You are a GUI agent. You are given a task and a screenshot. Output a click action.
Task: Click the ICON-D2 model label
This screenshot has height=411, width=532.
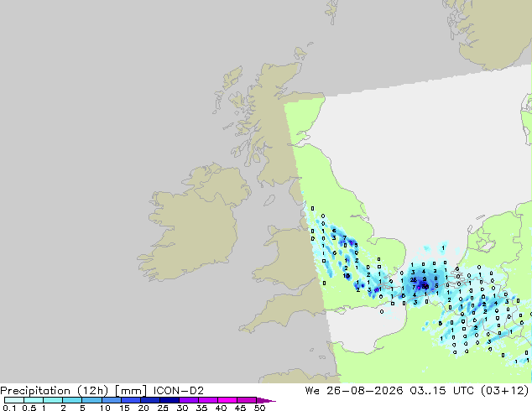(179, 391)
